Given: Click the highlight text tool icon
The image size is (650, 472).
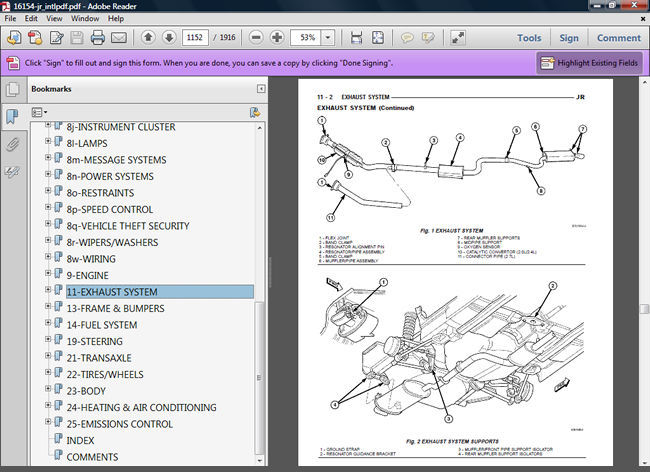Looking at the screenshot, I should (x=428, y=38).
